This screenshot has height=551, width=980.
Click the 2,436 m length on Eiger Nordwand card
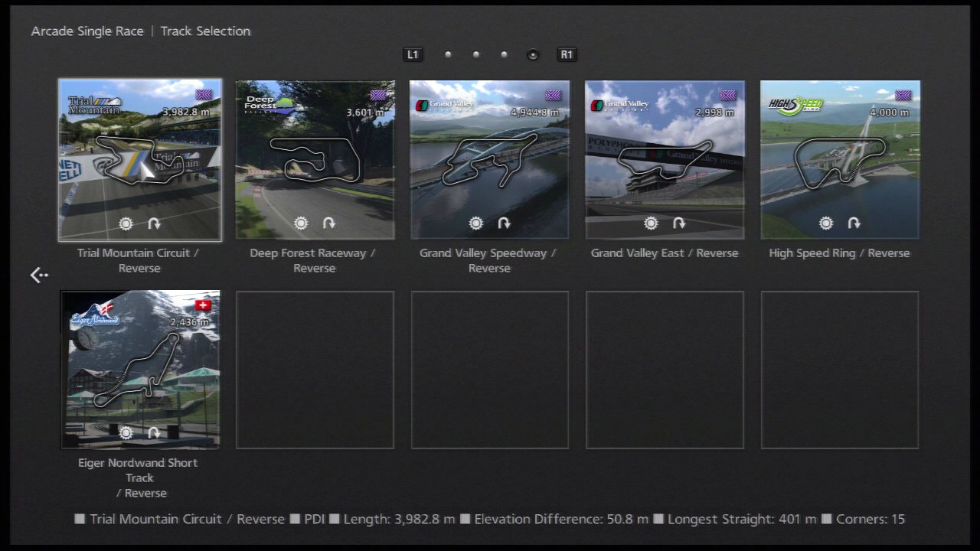[189, 322]
